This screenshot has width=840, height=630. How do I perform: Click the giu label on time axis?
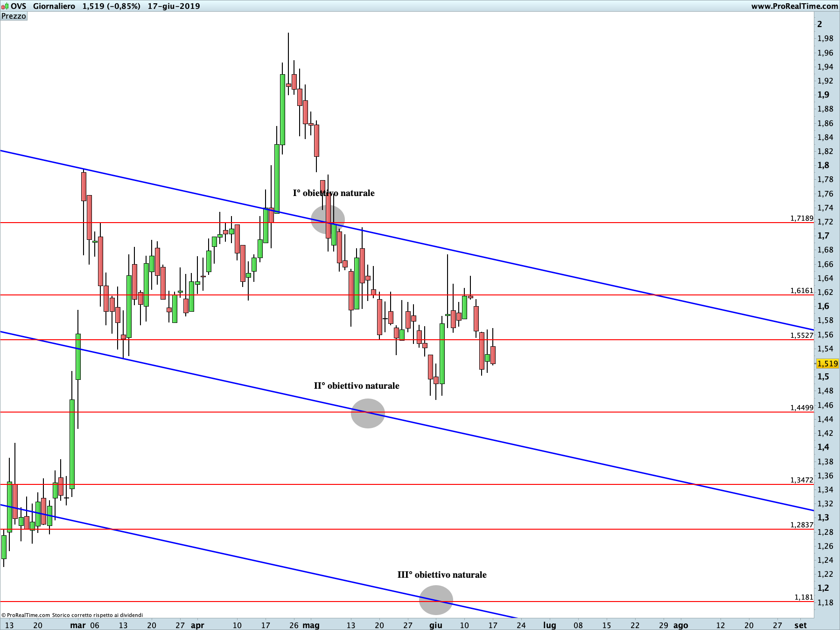coord(436,625)
